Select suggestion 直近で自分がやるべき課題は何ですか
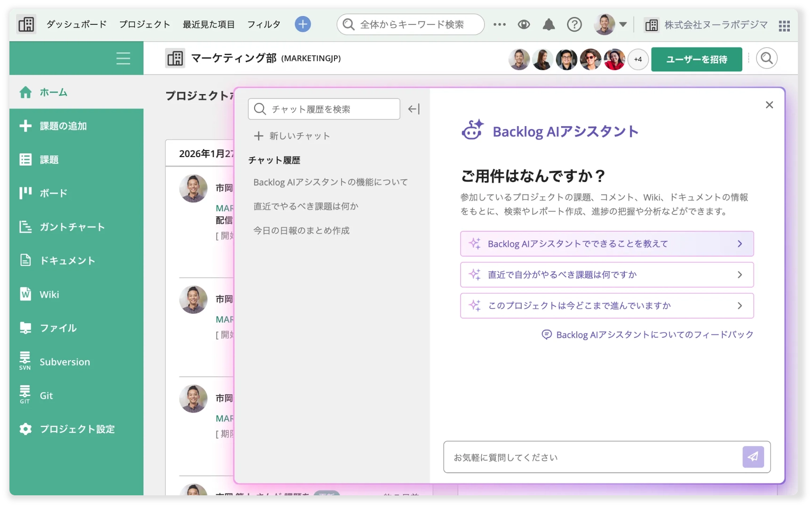Screen dimensions: 812x508 (607, 275)
